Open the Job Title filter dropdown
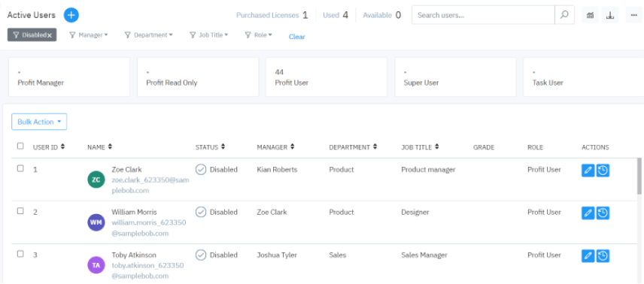 pyautogui.click(x=208, y=35)
